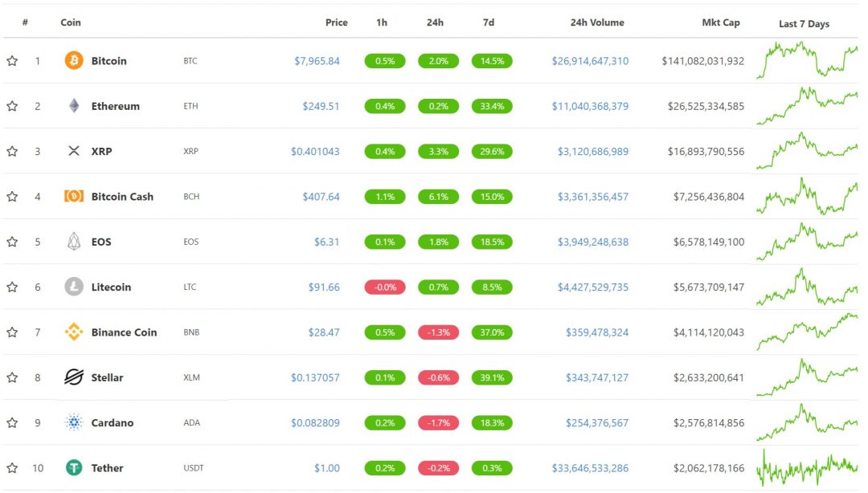Open the Tether name link
The image size is (868, 493).
click(x=107, y=468)
